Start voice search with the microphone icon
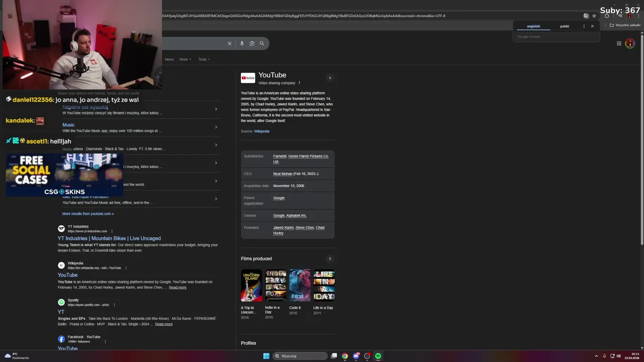Image resolution: width=644 pixels, height=362 pixels. 242,43
